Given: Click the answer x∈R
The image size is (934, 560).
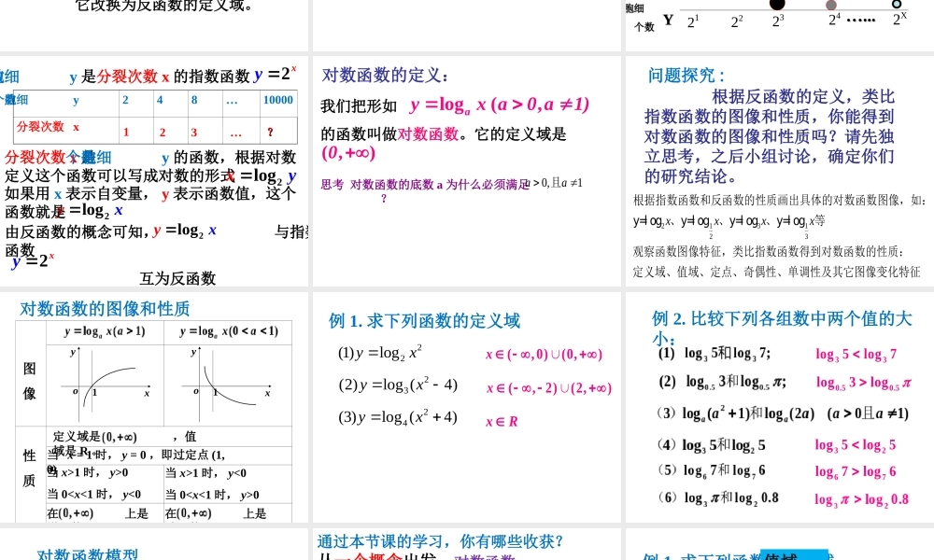Looking at the screenshot, I should [502, 422].
